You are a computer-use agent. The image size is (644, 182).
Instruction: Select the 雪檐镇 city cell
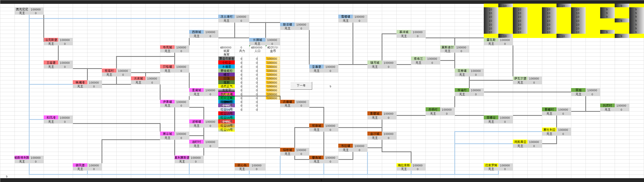pos(346,17)
